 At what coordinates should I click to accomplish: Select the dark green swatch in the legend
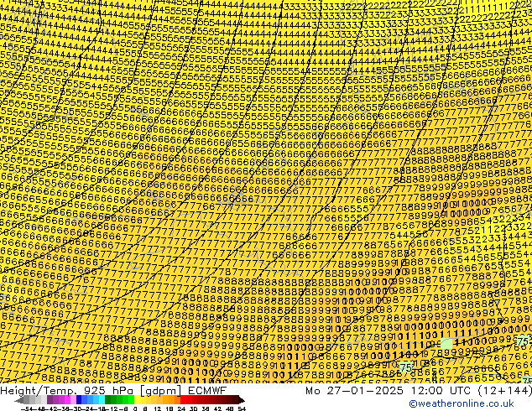(108, 400)
